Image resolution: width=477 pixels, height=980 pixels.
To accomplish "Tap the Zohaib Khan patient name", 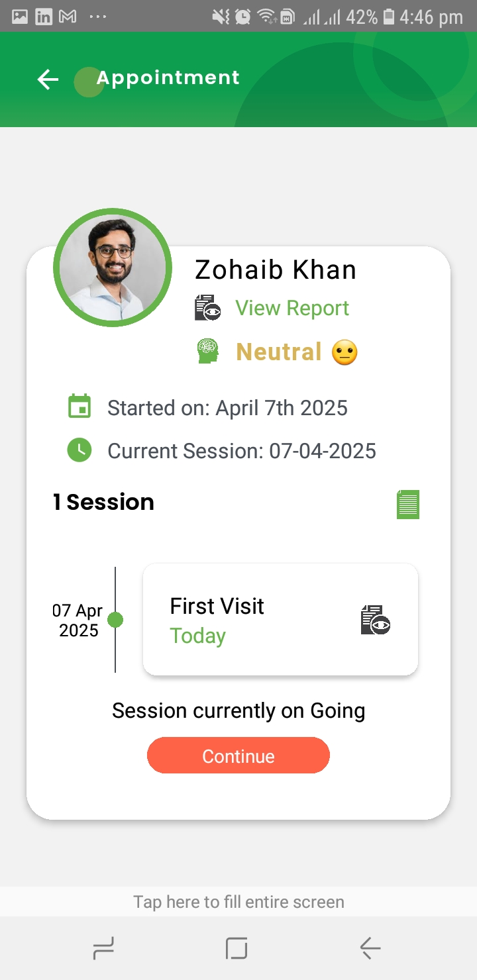I will [x=276, y=269].
